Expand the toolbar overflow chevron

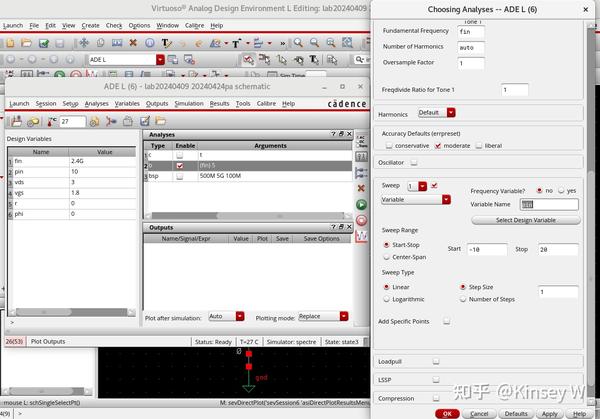[x=282, y=44]
